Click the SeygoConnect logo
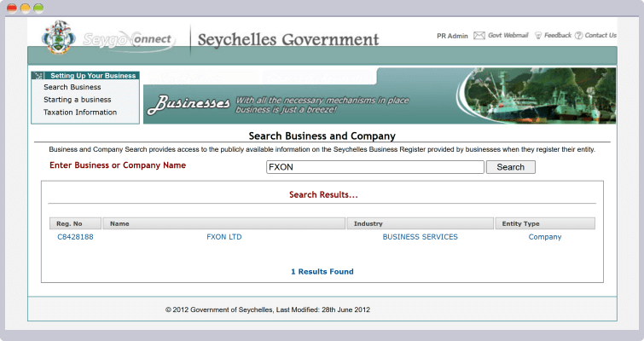 coord(129,41)
